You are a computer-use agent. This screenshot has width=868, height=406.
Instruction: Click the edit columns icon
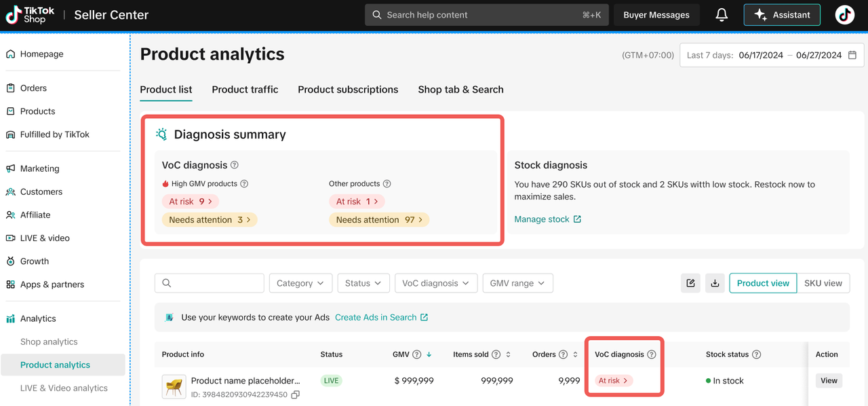tap(690, 283)
